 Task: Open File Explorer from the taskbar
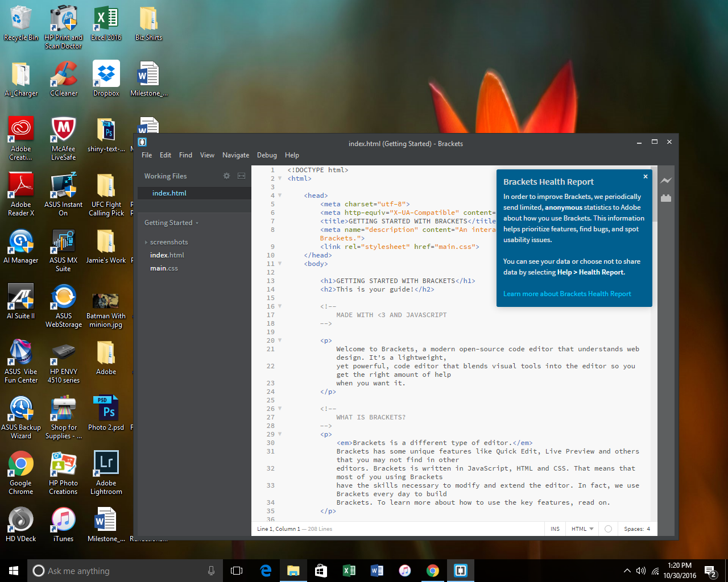click(x=293, y=571)
